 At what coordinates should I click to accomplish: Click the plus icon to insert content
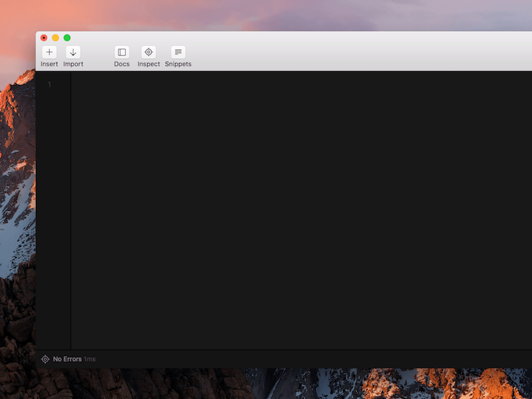49,52
